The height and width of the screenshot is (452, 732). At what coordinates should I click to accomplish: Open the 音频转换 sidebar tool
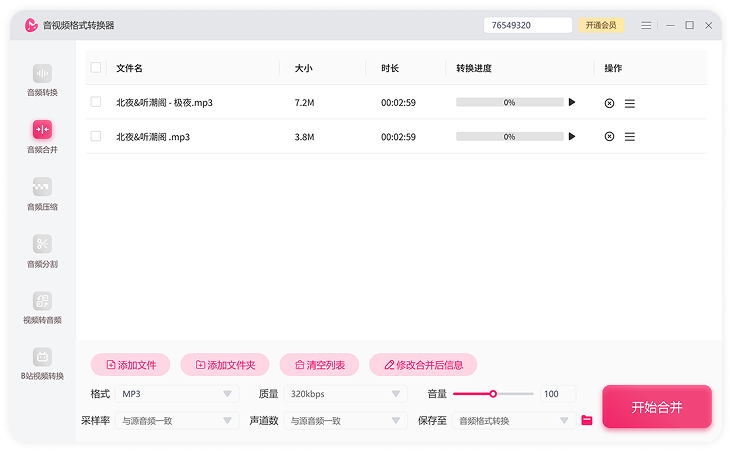42,75
